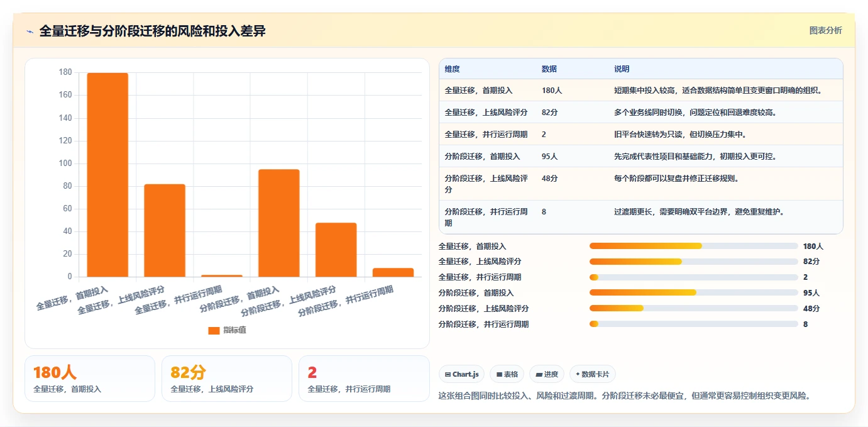Click the description starting 短期集中投入较高
The height and width of the screenshot is (427, 868).
718,91
